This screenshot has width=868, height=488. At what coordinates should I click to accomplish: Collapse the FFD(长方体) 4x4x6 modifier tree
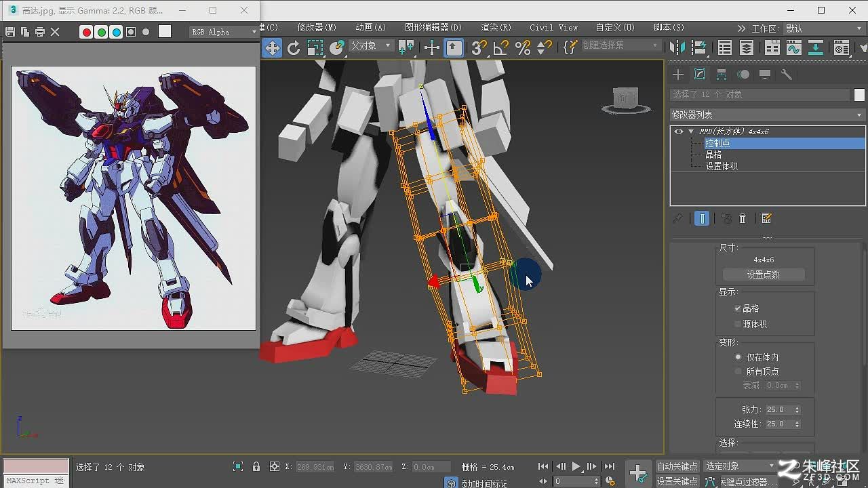[x=691, y=131]
